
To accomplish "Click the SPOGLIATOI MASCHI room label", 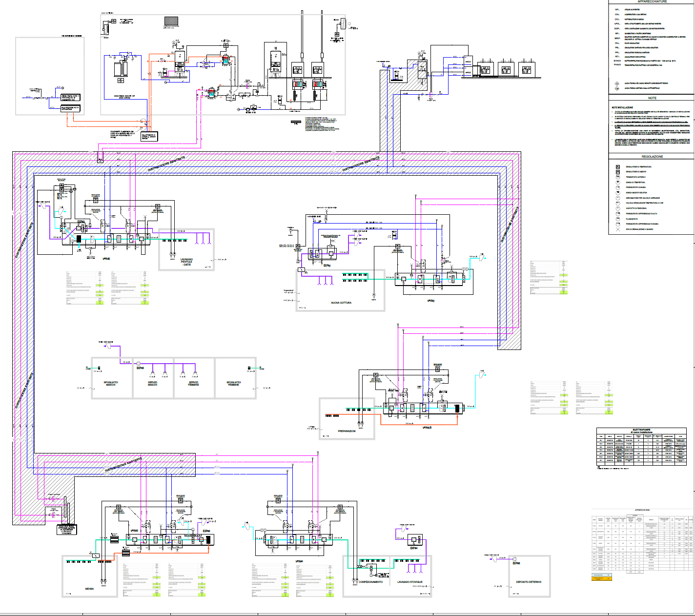I will tap(111, 383).
